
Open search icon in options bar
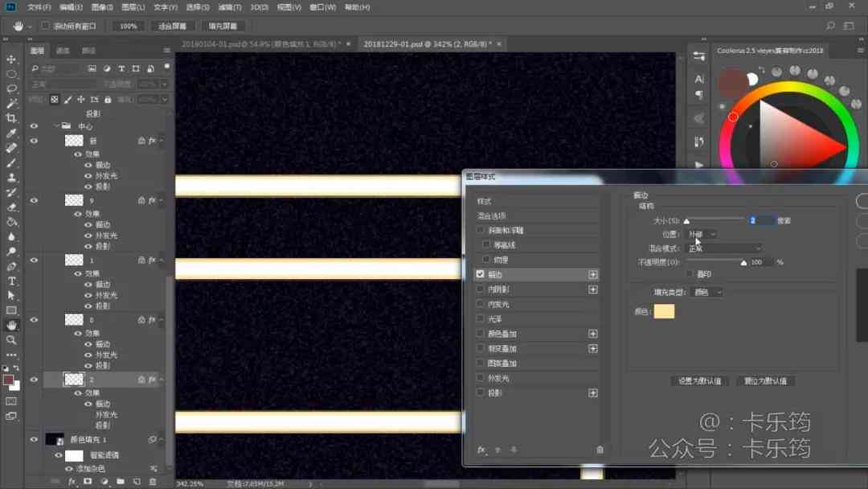tap(829, 26)
